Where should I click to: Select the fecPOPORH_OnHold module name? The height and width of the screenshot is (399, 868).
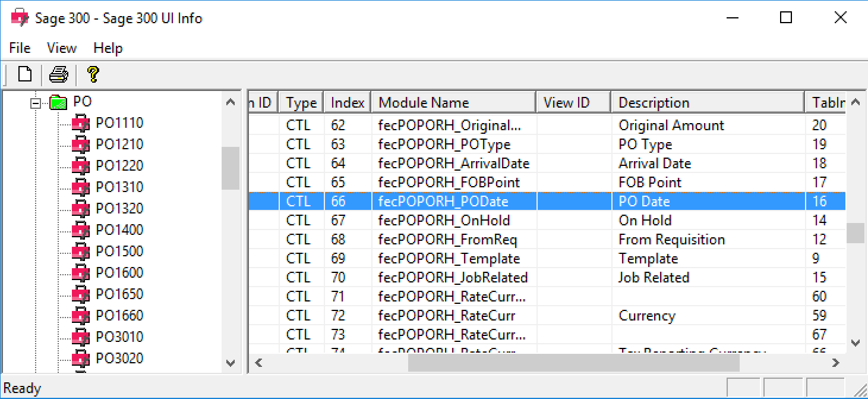coord(444,221)
